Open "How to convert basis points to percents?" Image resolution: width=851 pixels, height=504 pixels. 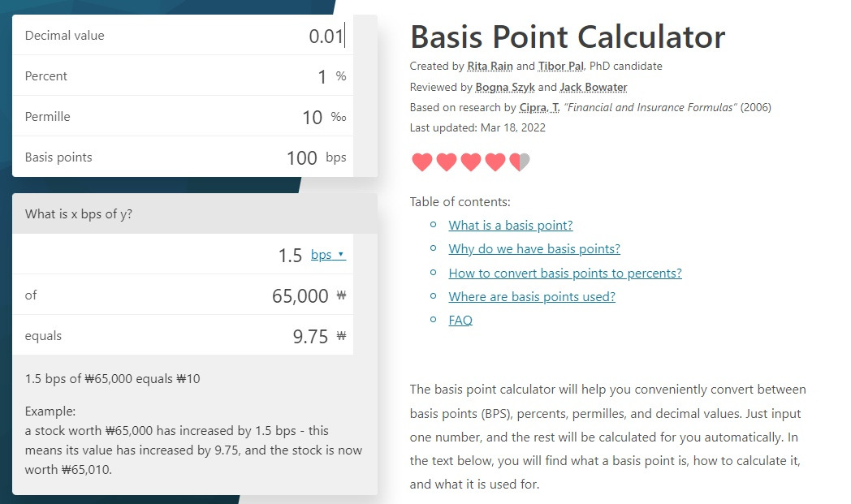564,273
